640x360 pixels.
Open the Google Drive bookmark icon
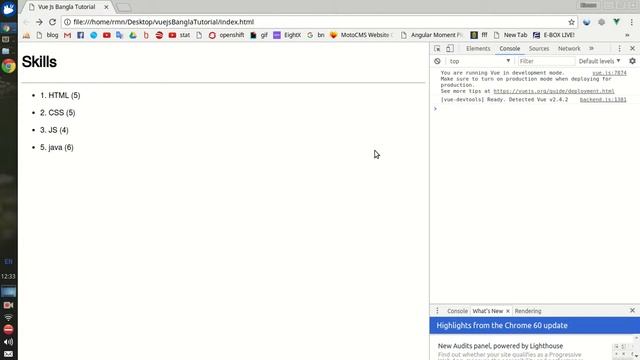tap(133, 35)
